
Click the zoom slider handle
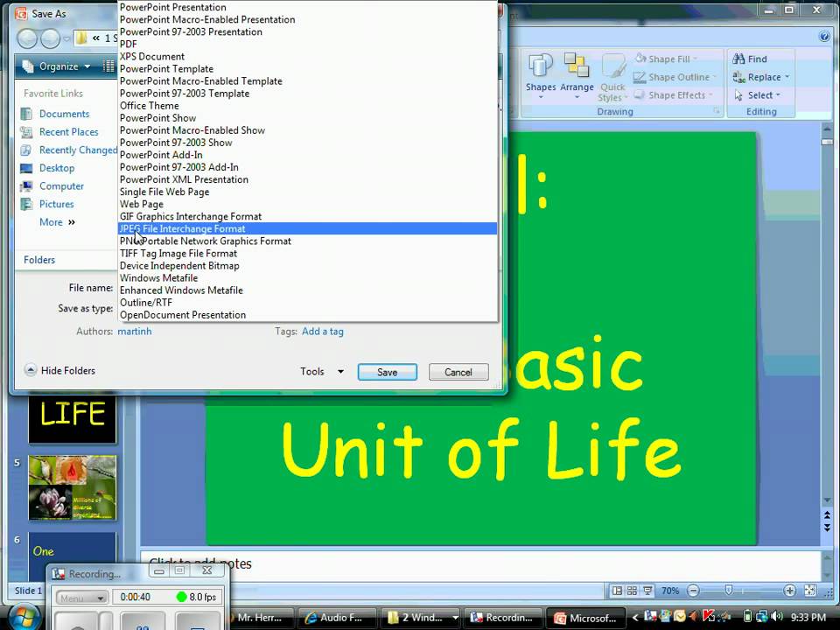point(729,590)
